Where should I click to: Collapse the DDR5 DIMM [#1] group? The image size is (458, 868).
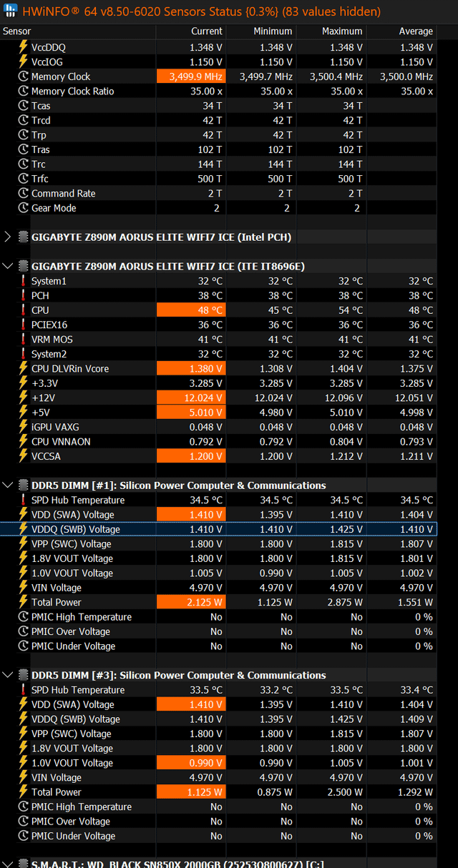click(8, 485)
